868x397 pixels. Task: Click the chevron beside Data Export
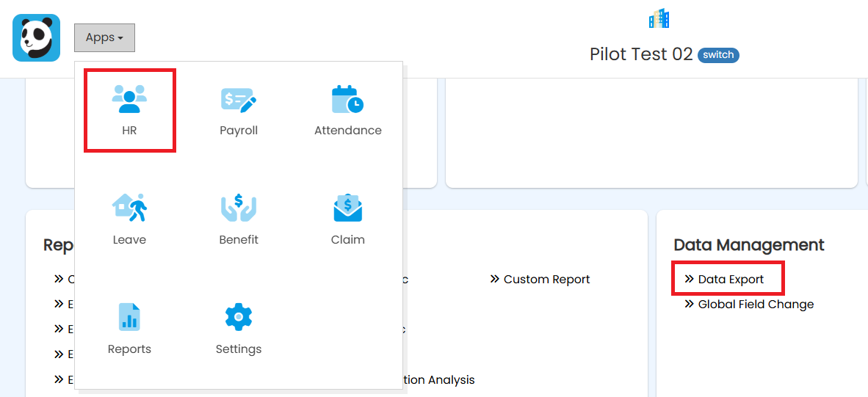(690, 280)
